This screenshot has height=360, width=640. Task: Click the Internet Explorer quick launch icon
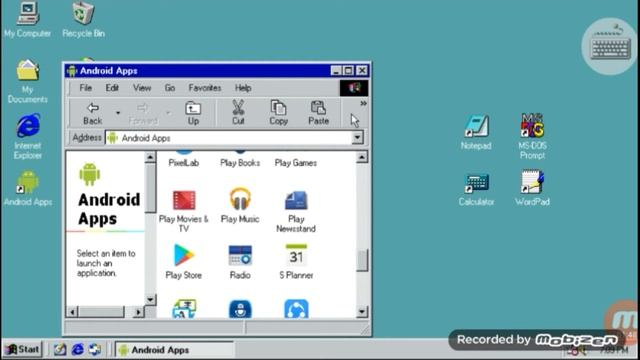click(78, 349)
